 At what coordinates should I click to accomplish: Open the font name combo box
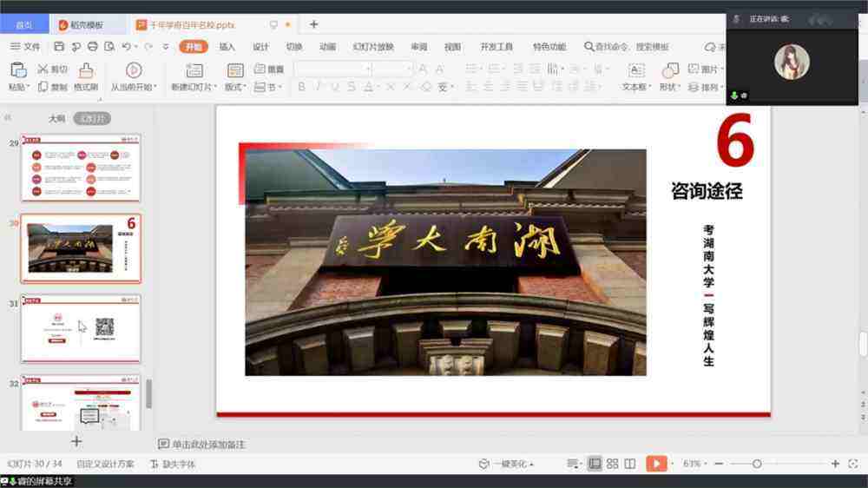pos(332,69)
